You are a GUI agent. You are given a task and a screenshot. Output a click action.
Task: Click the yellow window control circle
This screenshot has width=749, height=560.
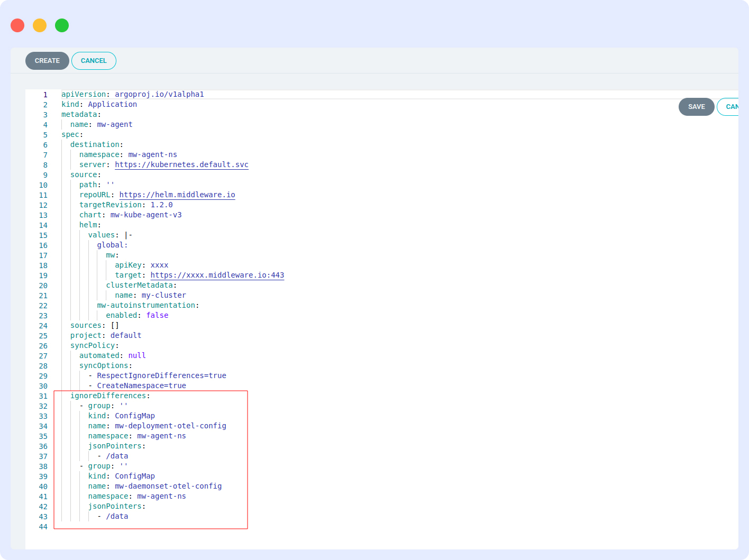(x=39, y=25)
